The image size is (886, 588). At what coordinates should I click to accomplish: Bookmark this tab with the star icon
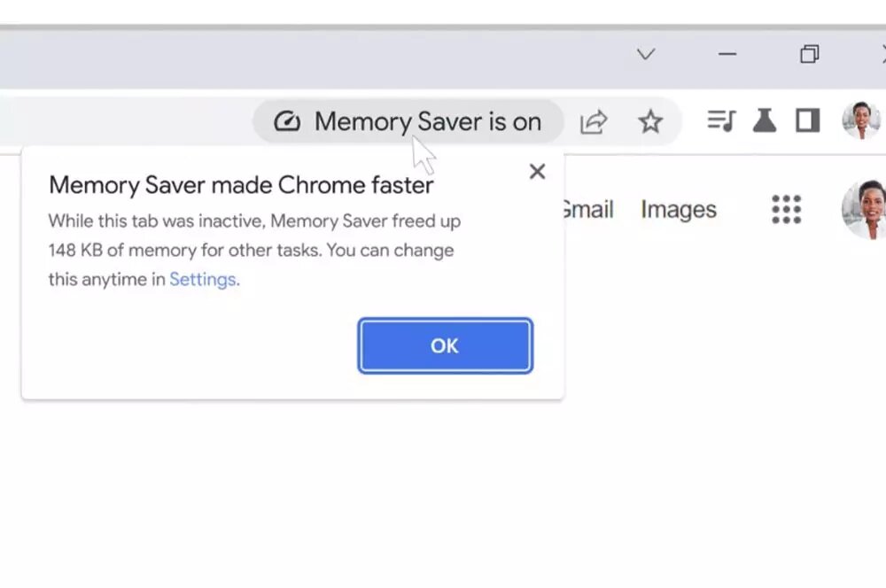tap(651, 121)
